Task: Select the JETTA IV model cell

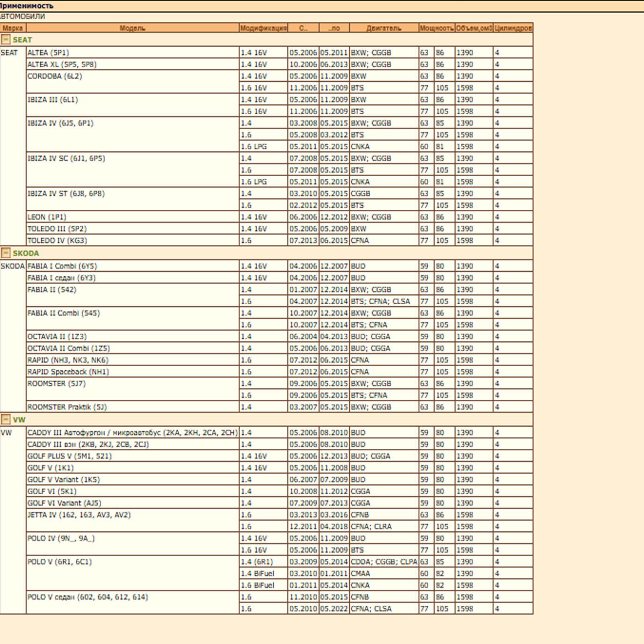Action: click(x=79, y=515)
